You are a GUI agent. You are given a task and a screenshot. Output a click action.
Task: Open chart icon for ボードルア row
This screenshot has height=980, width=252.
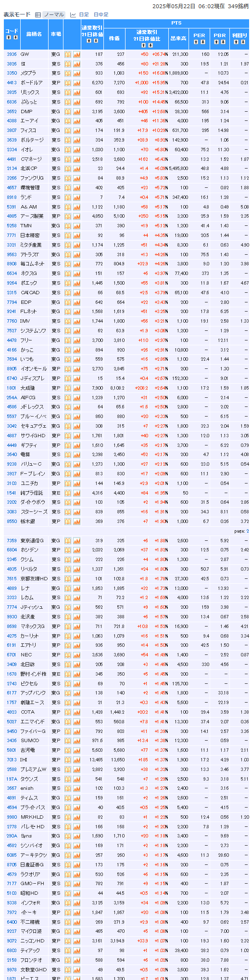76,83
